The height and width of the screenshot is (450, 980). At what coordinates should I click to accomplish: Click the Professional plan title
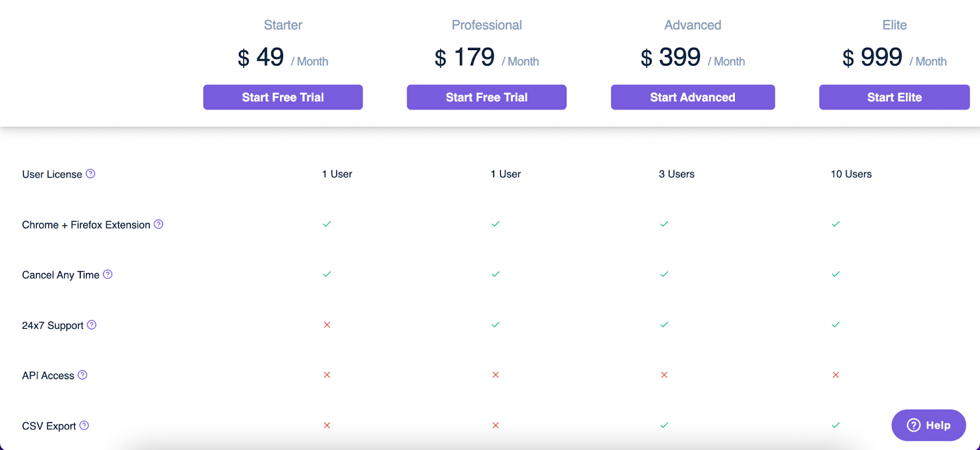487,25
